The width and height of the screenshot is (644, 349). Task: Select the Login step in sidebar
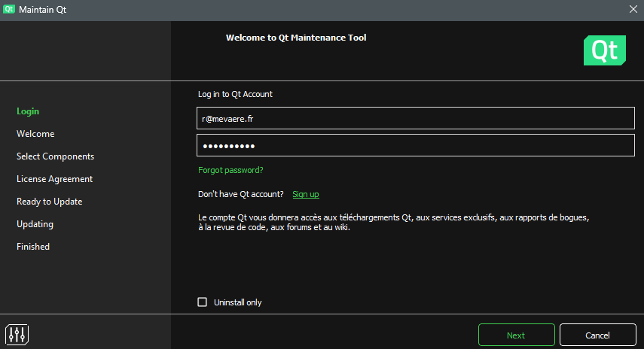click(28, 111)
